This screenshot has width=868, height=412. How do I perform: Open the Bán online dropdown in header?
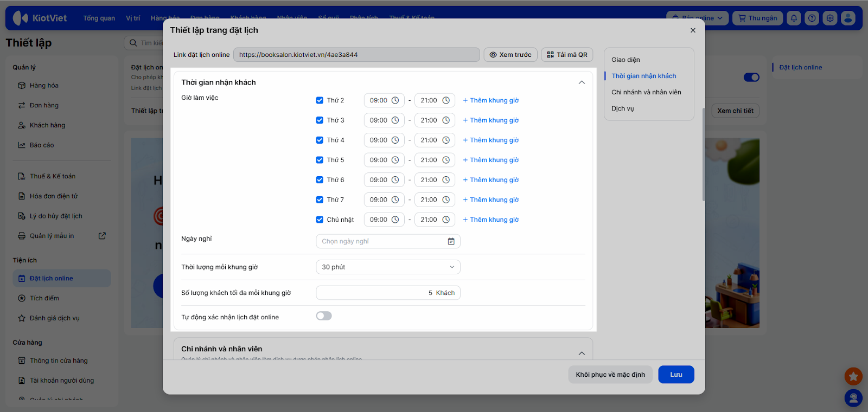click(697, 18)
